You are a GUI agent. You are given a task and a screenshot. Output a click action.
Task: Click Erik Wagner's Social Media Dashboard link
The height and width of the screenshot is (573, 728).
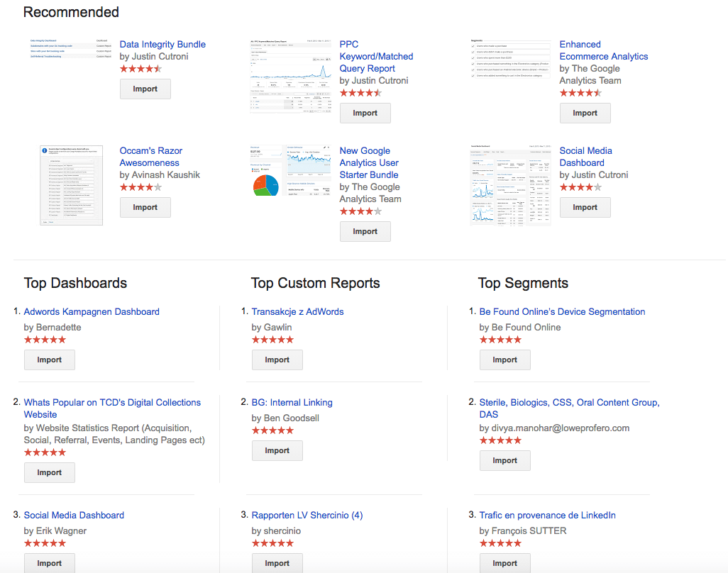74,515
